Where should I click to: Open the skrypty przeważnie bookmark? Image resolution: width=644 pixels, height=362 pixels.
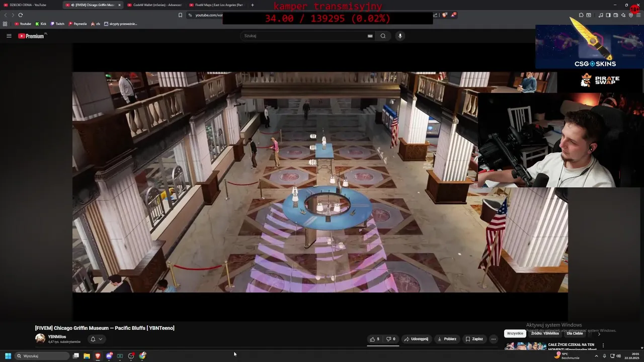[120, 24]
